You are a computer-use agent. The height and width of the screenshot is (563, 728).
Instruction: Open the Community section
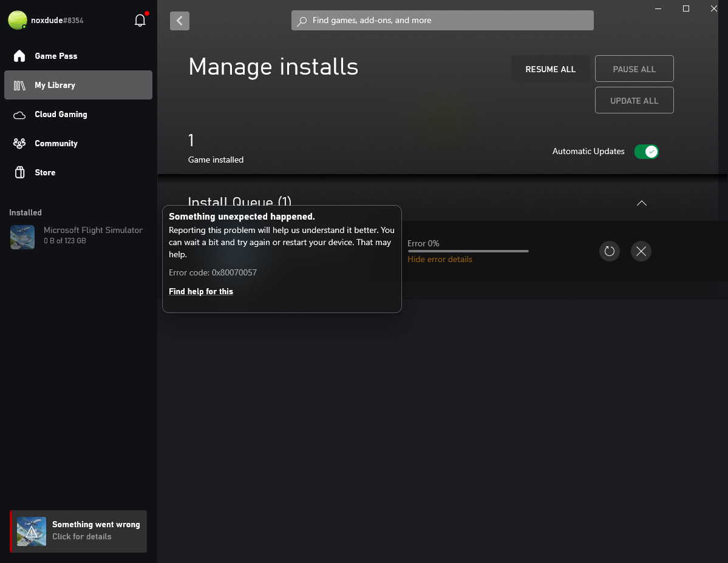tap(56, 143)
